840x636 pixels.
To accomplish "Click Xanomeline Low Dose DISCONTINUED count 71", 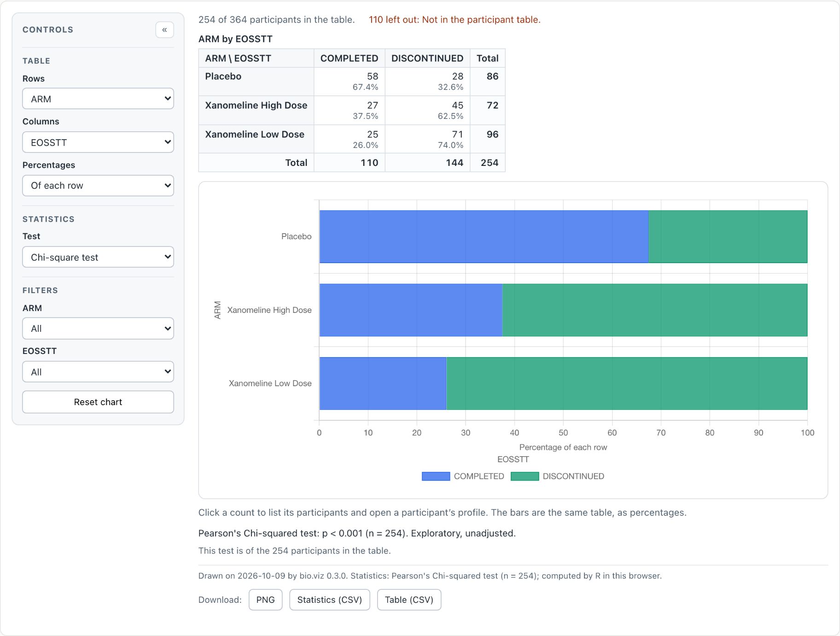I will click(457, 135).
